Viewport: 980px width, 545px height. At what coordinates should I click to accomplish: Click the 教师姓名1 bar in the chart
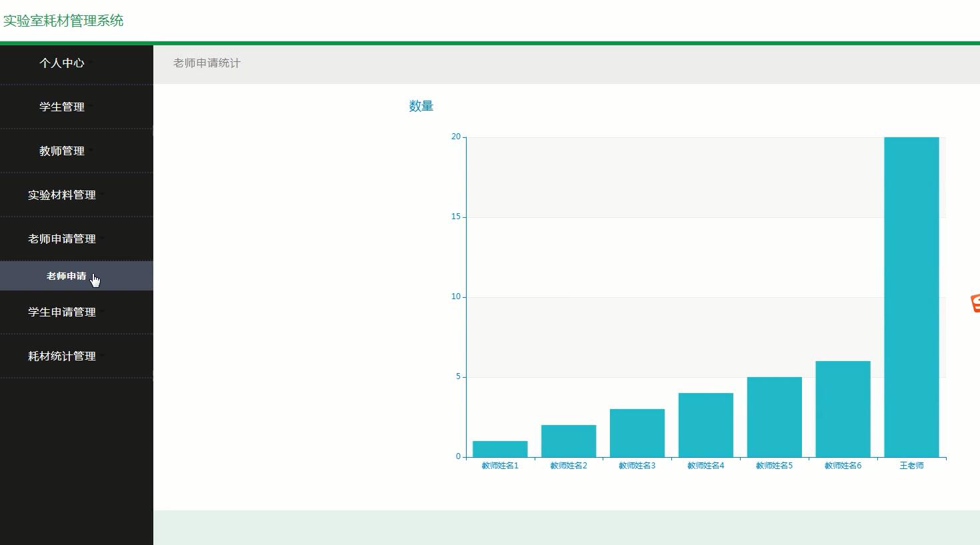500,449
